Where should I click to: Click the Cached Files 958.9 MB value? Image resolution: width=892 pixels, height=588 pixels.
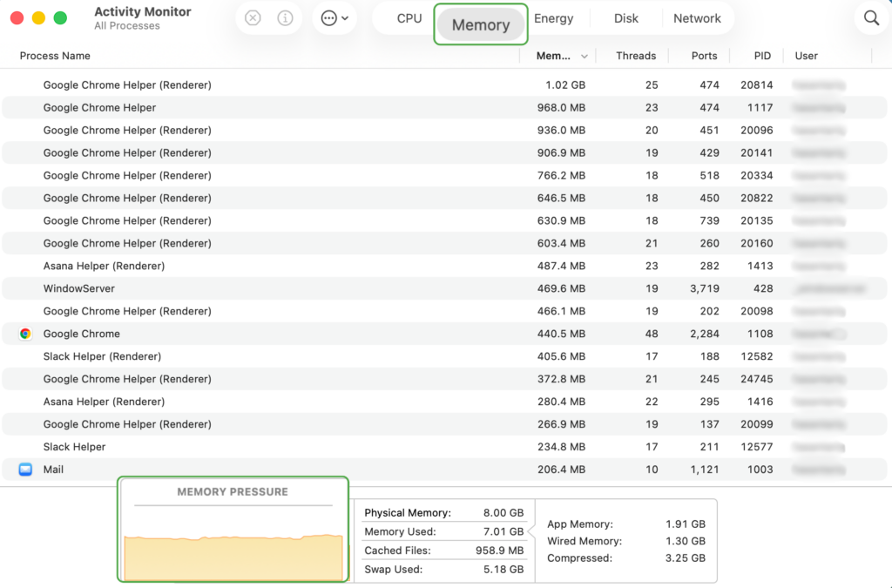coord(499,551)
